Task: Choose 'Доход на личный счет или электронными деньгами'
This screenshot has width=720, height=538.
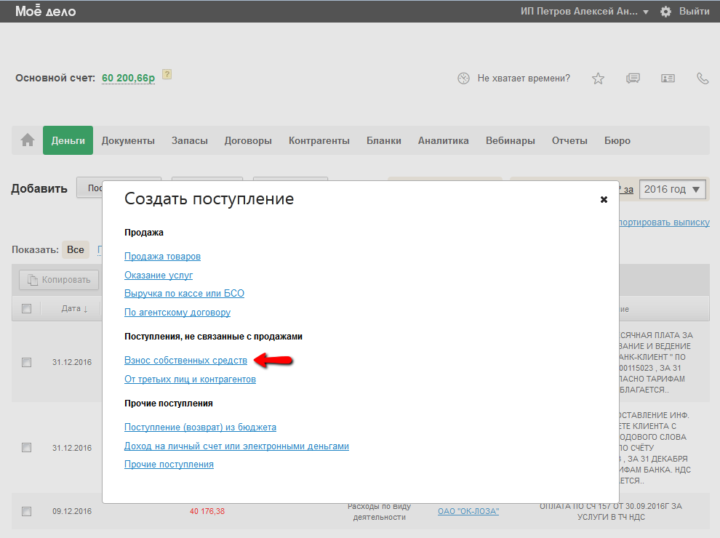Action: [236, 446]
